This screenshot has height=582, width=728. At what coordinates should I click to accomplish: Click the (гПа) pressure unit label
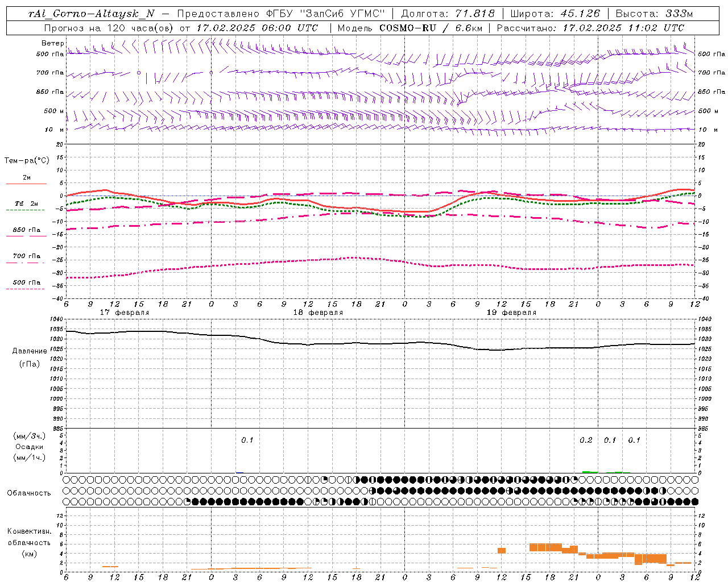point(29,364)
